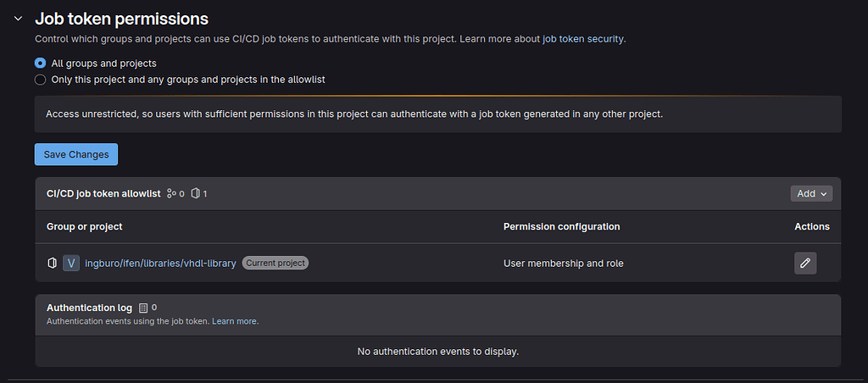Click the Job token permissions heading
Screen dimensions: 868x383
point(121,19)
